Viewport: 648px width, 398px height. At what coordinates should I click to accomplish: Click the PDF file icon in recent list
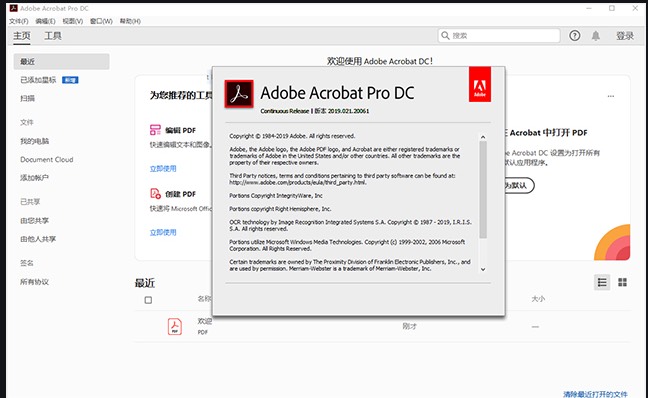click(x=175, y=326)
